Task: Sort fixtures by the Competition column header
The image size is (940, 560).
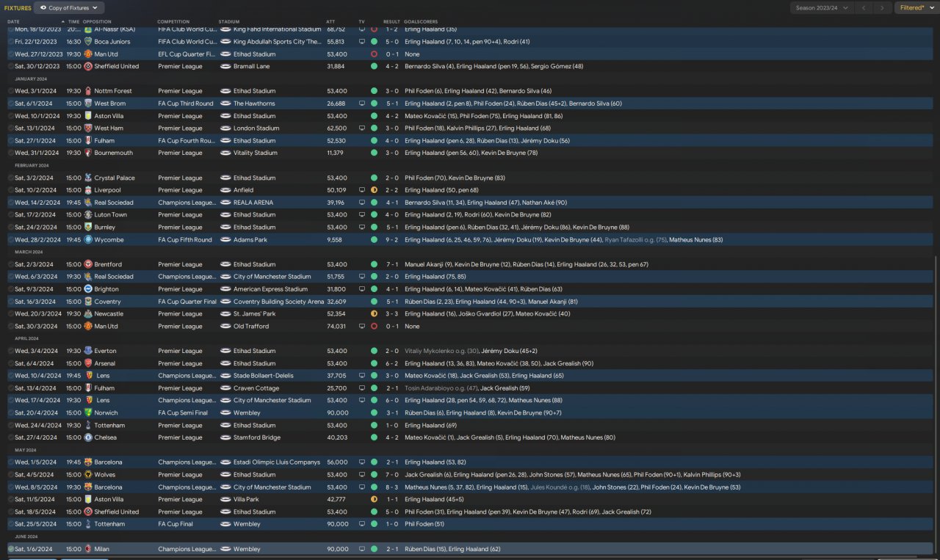Action: pos(173,22)
